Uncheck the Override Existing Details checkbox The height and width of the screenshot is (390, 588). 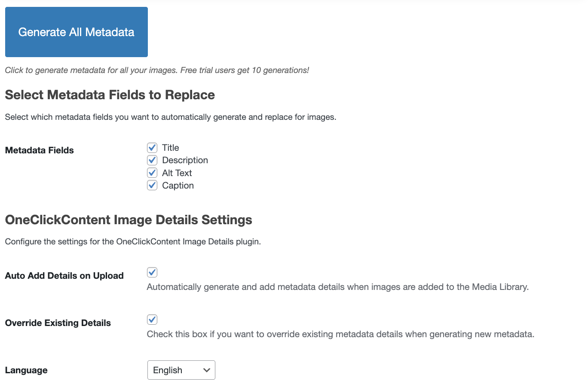tap(152, 320)
